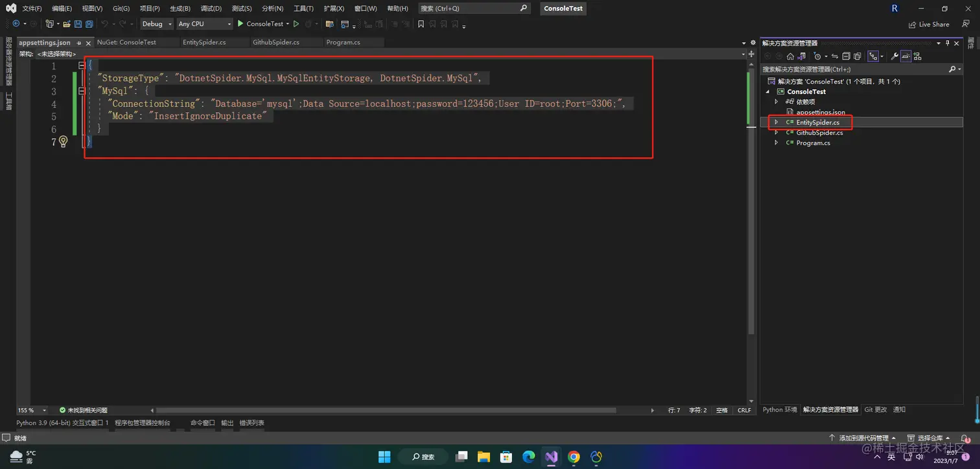This screenshot has width=980, height=469.
Task: Open the 文件(F) menu
Action: (x=32, y=8)
